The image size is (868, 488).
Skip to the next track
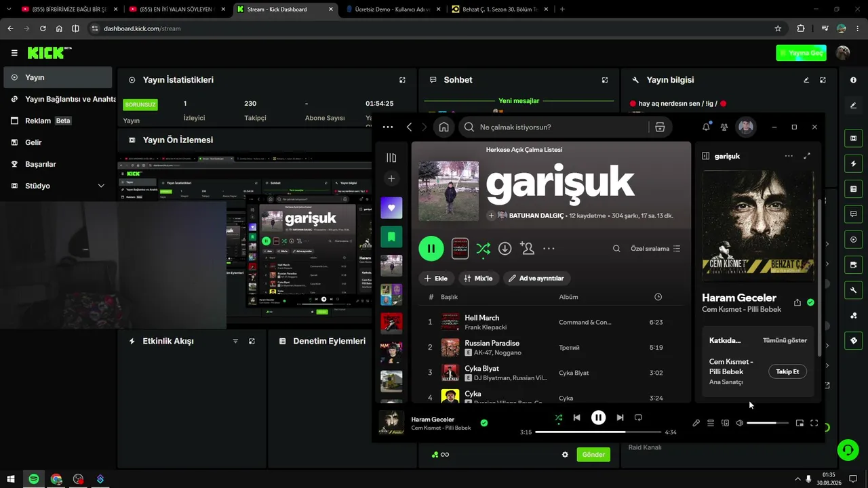coord(620,418)
